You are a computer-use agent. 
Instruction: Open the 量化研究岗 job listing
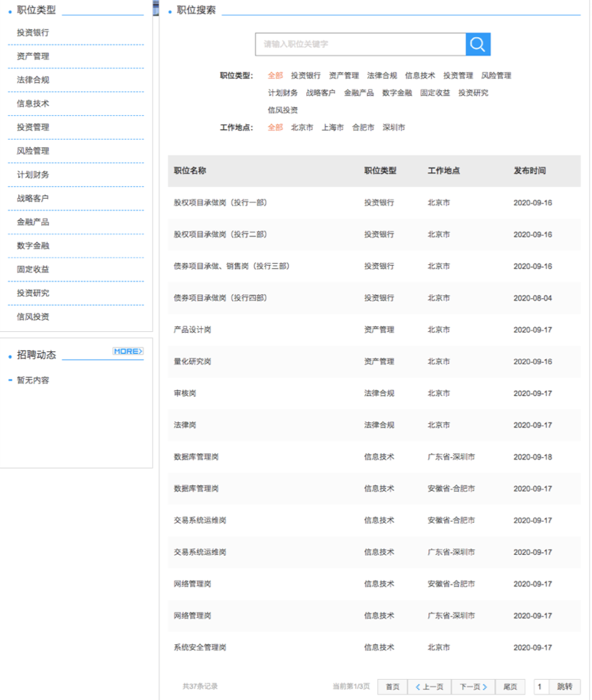point(192,361)
